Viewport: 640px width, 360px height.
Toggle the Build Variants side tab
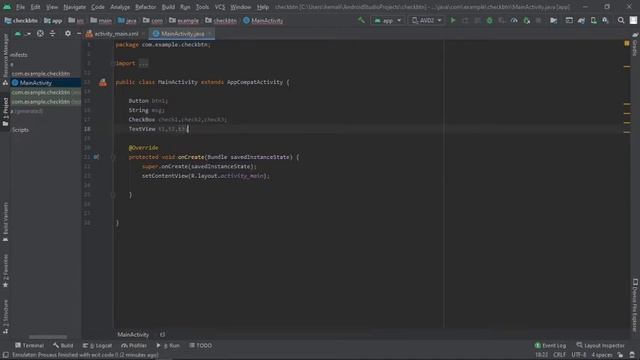coord(5,222)
